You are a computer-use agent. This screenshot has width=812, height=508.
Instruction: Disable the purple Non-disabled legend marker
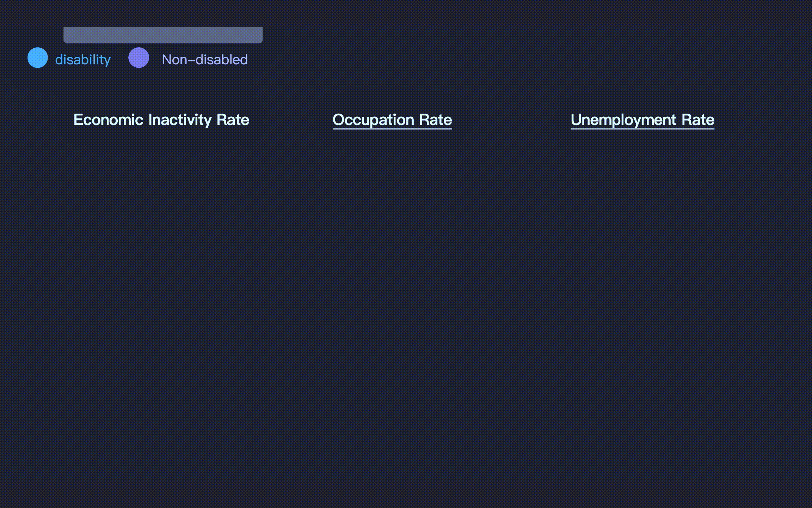tap(139, 58)
